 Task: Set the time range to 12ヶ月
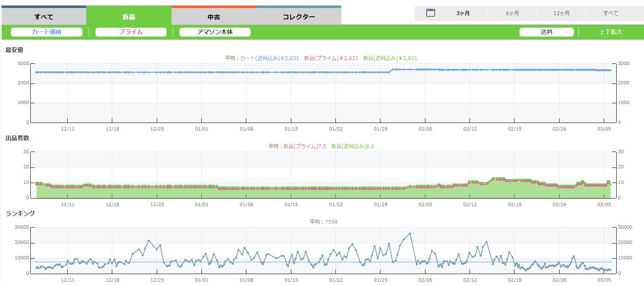click(561, 13)
